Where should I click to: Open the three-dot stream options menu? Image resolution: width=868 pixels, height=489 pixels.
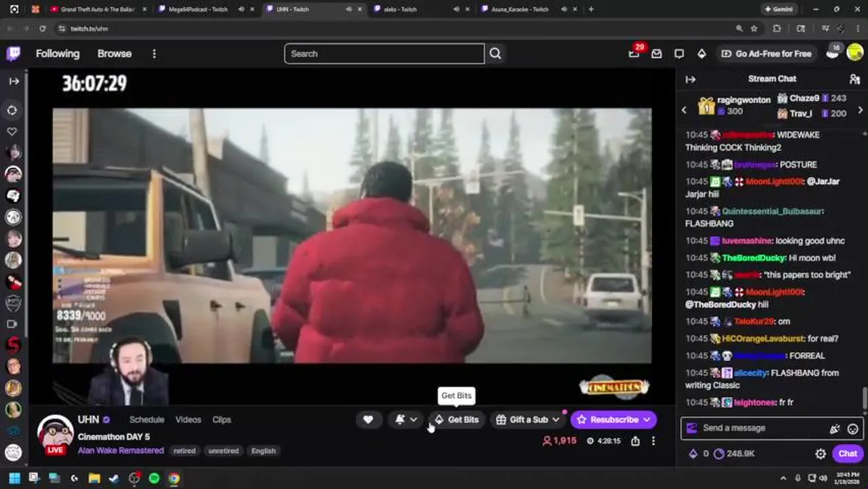653,441
